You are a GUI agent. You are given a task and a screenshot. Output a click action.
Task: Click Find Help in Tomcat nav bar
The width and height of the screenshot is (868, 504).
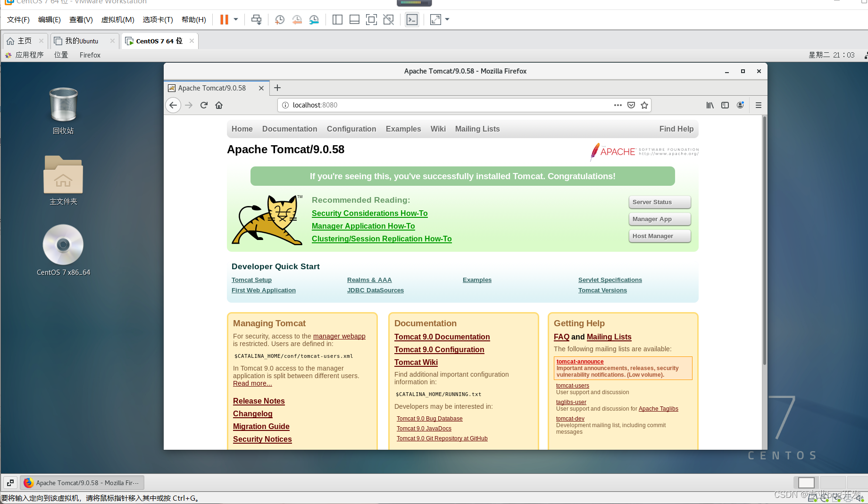[x=676, y=129]
